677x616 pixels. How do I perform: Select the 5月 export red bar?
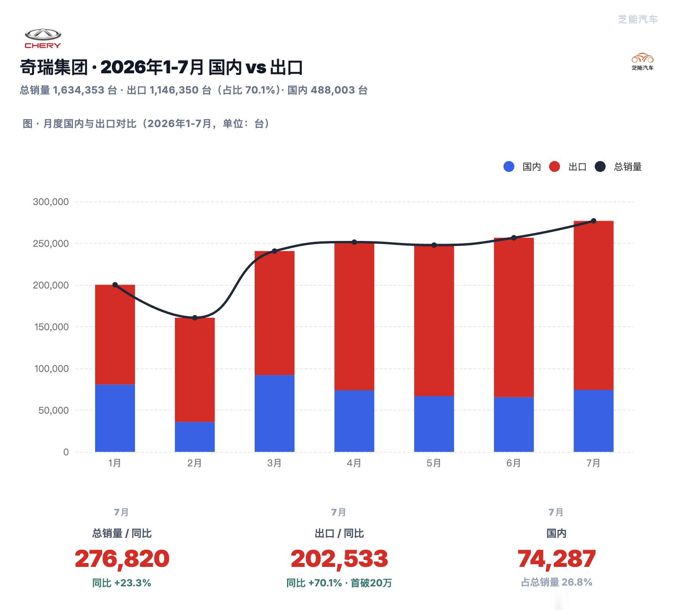(x=434, y=321)
